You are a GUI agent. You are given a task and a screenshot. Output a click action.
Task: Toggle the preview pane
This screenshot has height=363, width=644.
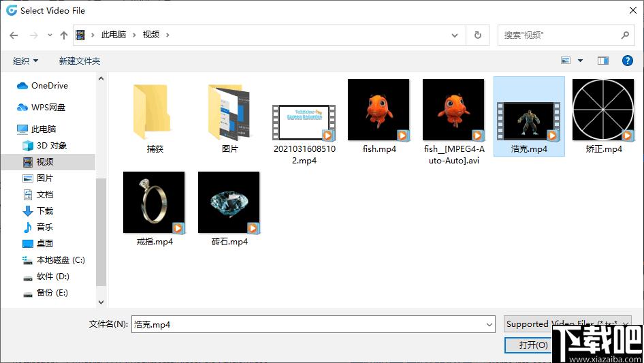(x=603, y=61)
